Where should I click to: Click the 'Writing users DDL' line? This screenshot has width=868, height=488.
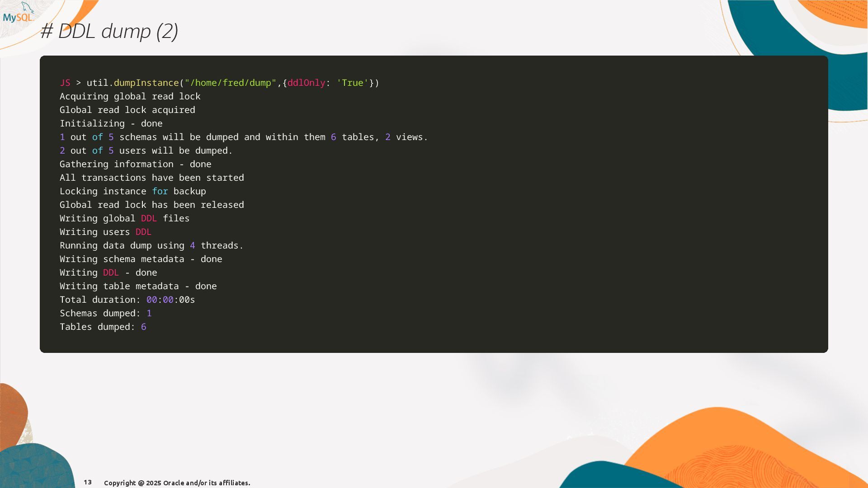(x=105, y=232)
